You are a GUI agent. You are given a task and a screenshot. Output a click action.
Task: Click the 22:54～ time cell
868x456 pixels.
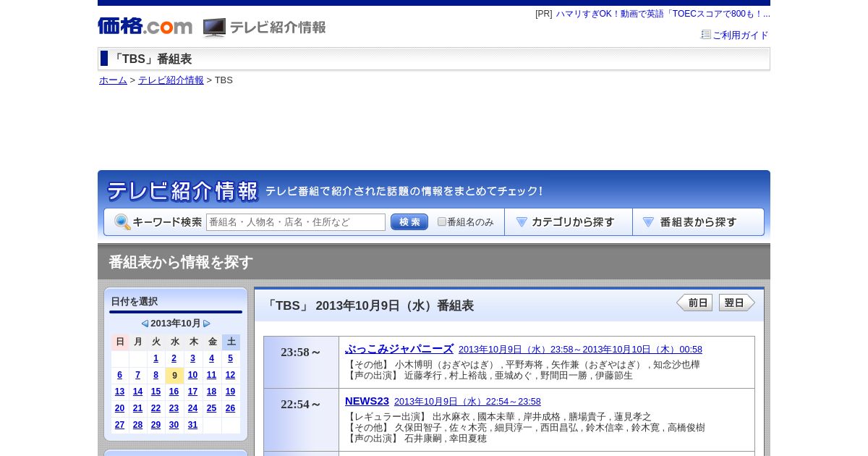pos(301,420)
